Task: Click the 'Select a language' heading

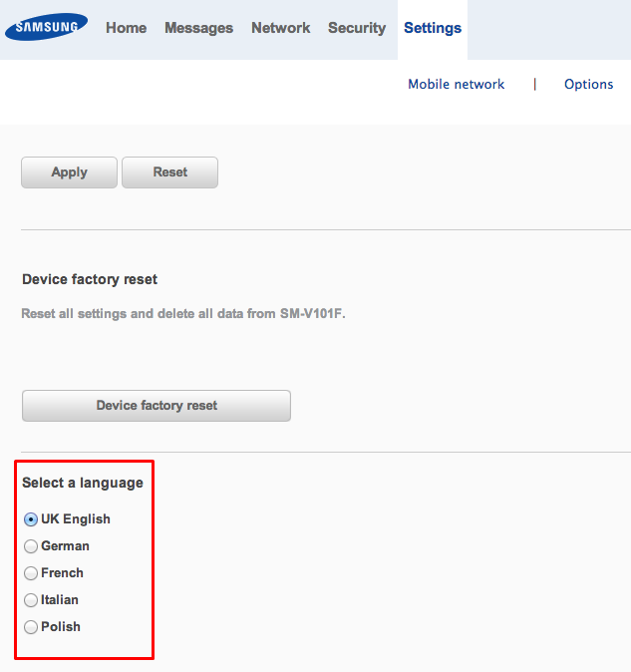Action: [x=83, y=483]
